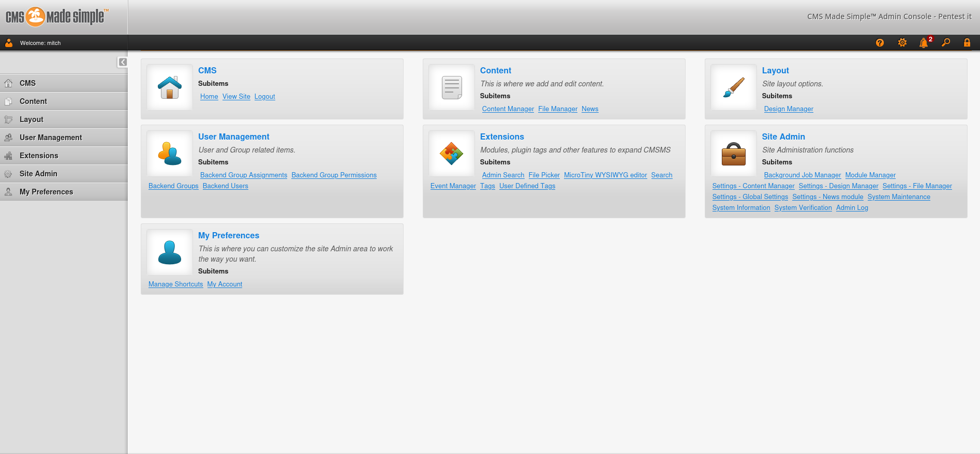The width and height of the screenshot is (980, 454).
Task: Open Settings - Design Manager link
Action: click(x=838, y=186)
